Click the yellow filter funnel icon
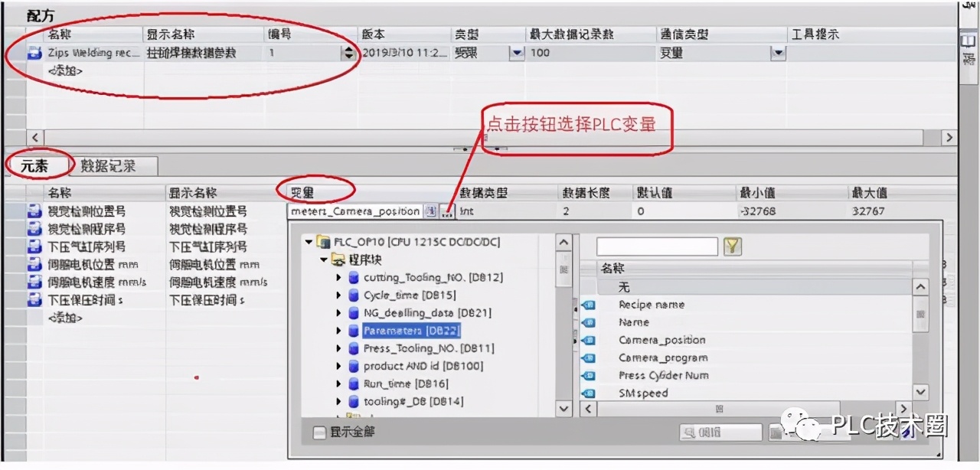Viewport: 980px width, 470px height. [733, 246]
